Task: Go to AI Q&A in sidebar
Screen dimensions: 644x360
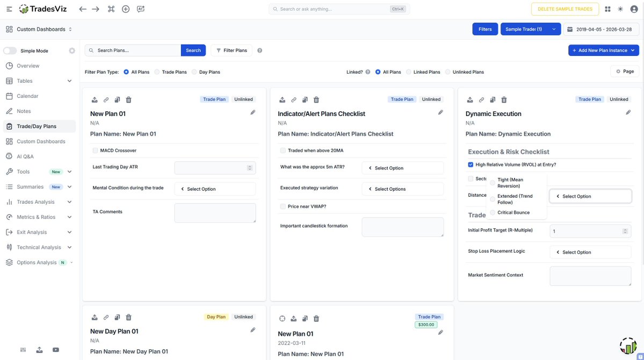Action: (25, 156)
